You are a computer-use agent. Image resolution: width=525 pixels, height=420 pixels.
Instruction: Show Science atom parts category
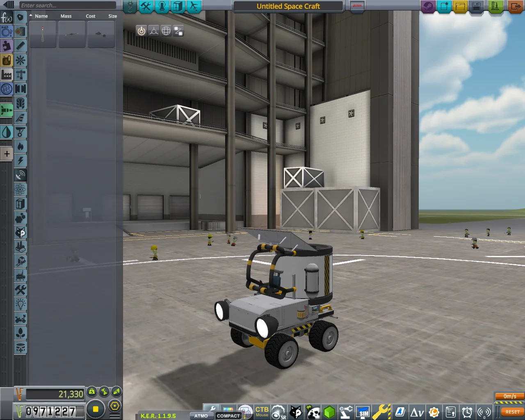pos(21,189)
